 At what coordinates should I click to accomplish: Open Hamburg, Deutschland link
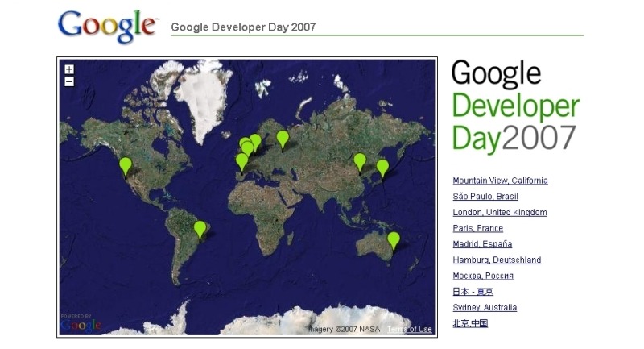tap(497, 260)
